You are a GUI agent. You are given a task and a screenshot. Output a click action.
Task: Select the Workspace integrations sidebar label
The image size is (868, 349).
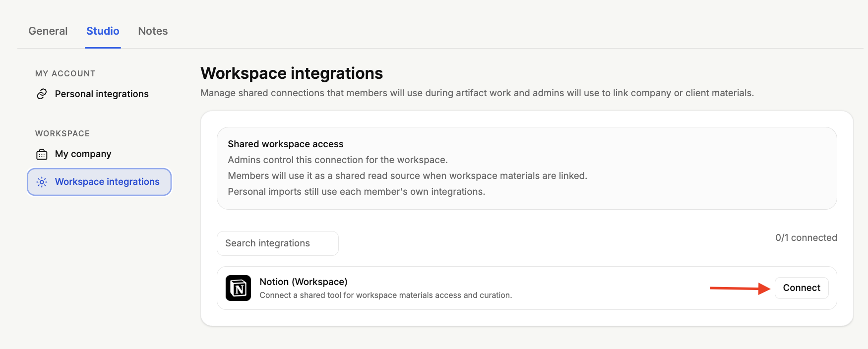[x=107, y=182]
